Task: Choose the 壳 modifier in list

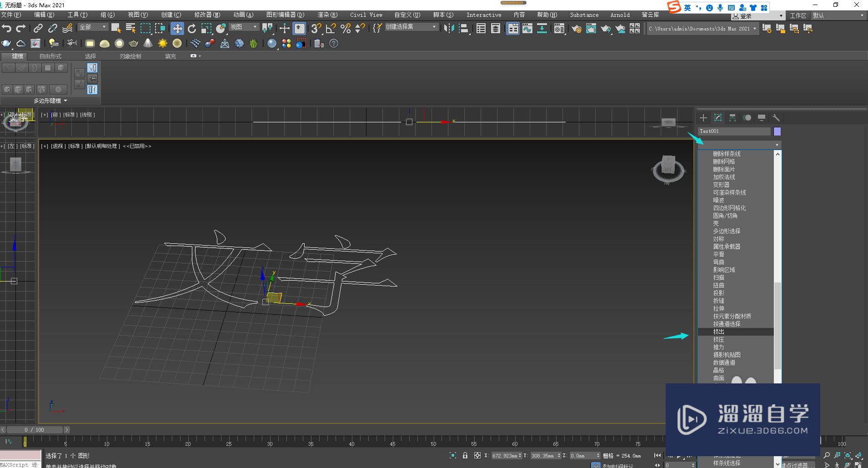Action: coord(736,224)
